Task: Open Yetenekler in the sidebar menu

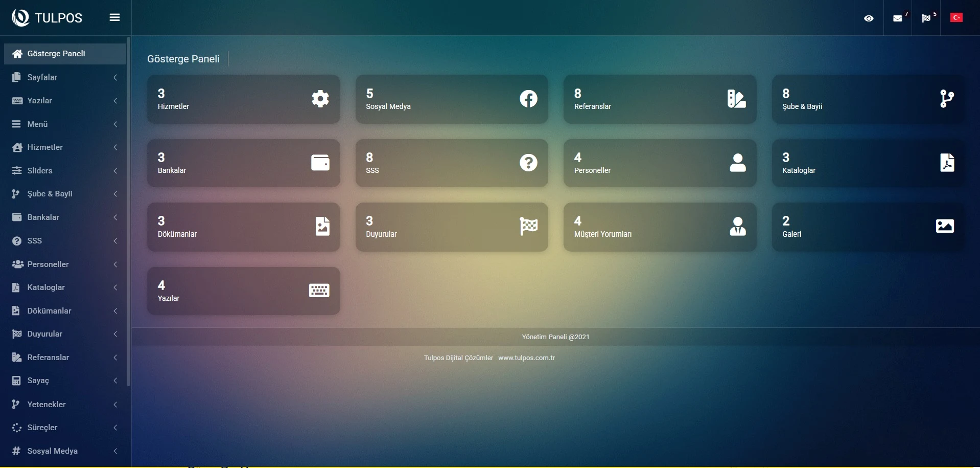Action: (65, 405)
